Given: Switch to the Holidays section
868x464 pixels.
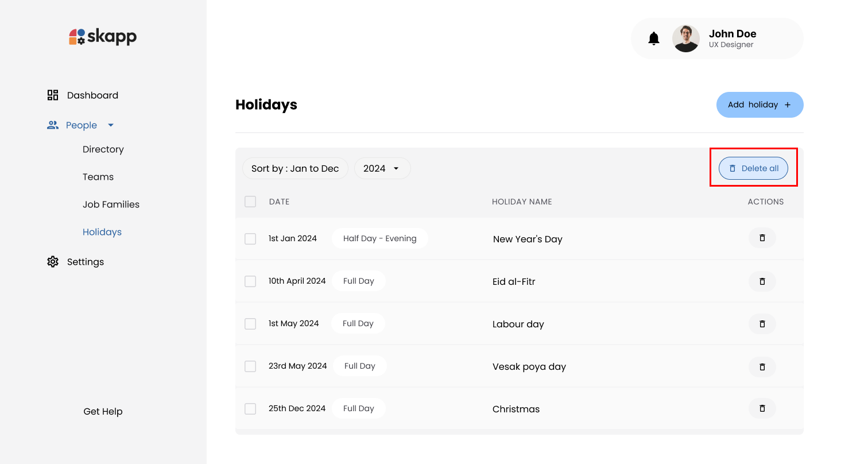Looking at the screenshot, I should (x=102, y=231).
